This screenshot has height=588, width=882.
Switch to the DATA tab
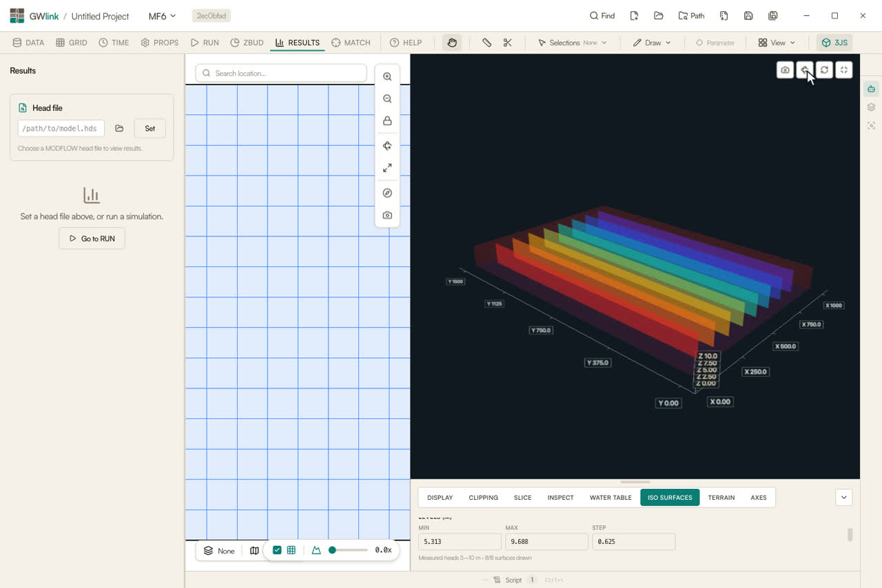[28, 43]
